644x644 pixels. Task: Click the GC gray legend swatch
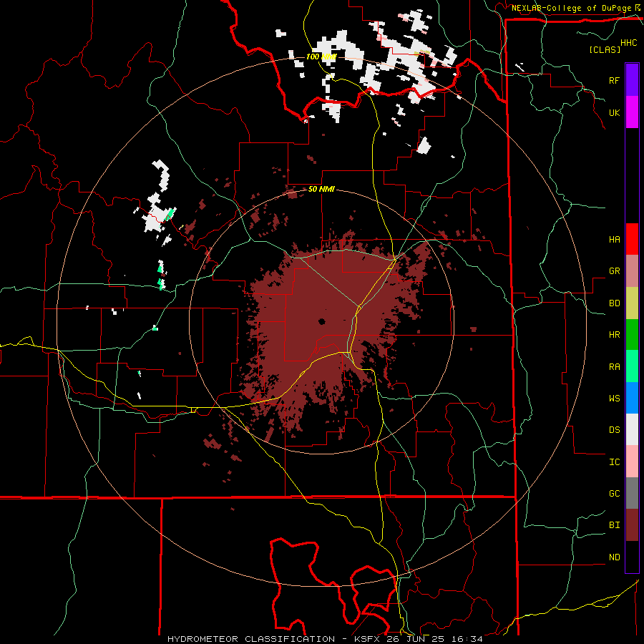(632, 493)
